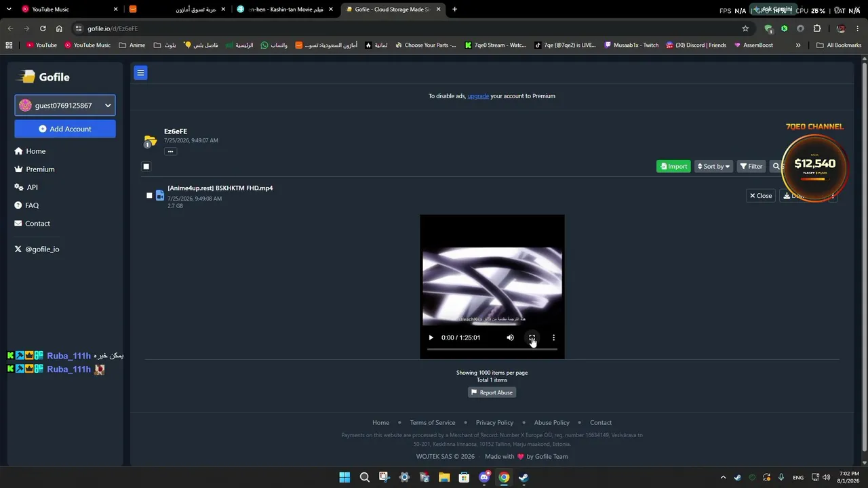Viewport: 868px width, 488px height.
Task: Go to the browser home page
Action: coord(59,28)
